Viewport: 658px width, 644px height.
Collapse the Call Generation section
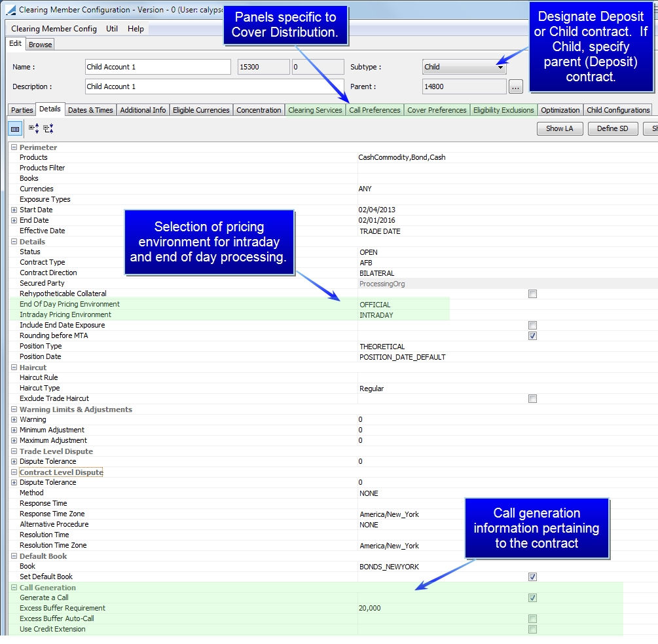(14, 588)
